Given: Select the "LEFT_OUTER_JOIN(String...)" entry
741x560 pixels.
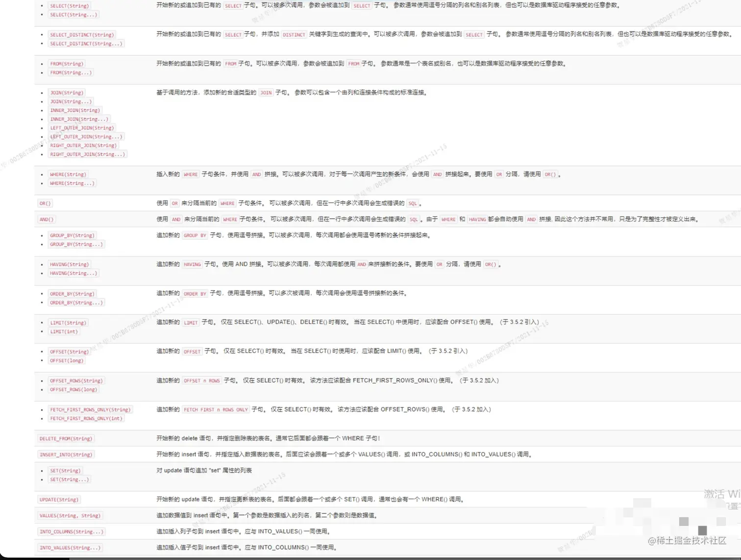Looking at the screenshot, I should (86, 137).
